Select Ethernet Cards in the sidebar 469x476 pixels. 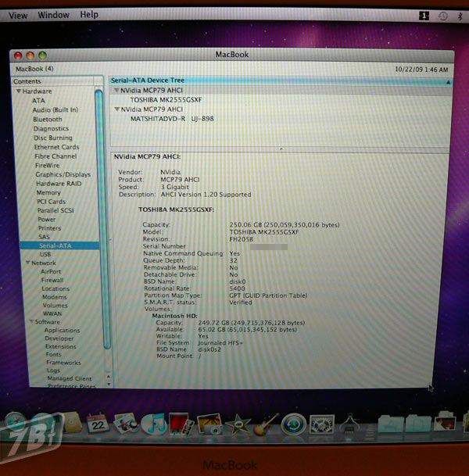tap(57, 147)
